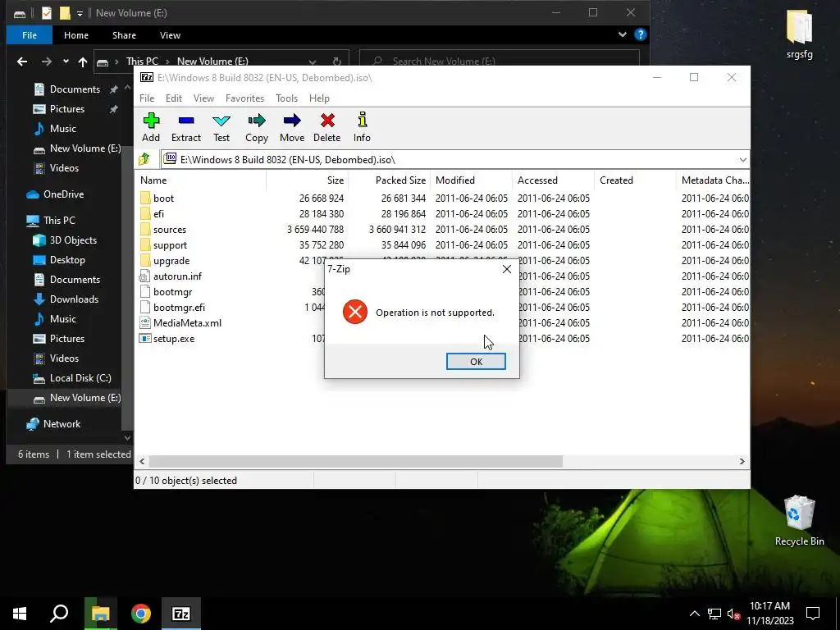This screenshot has height=630, width=840.
Task: Open the Edit menu in 7-Zip
Action: [x=174, y=98]
